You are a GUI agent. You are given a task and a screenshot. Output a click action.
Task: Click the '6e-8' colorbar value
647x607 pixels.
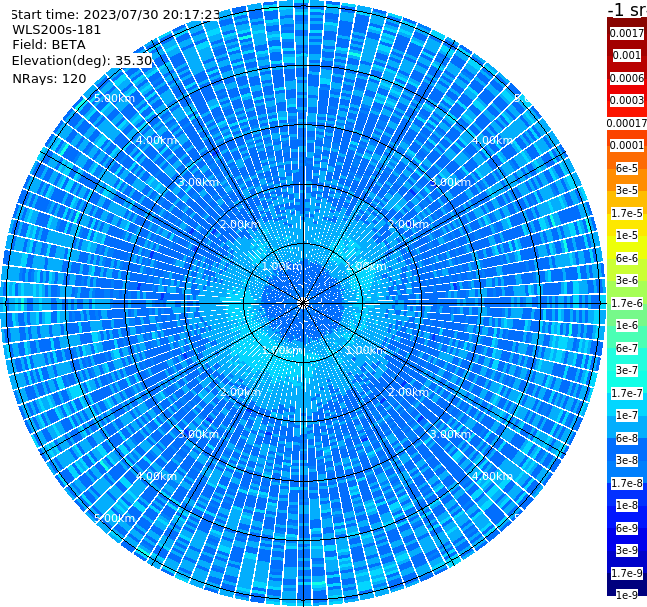627,438
